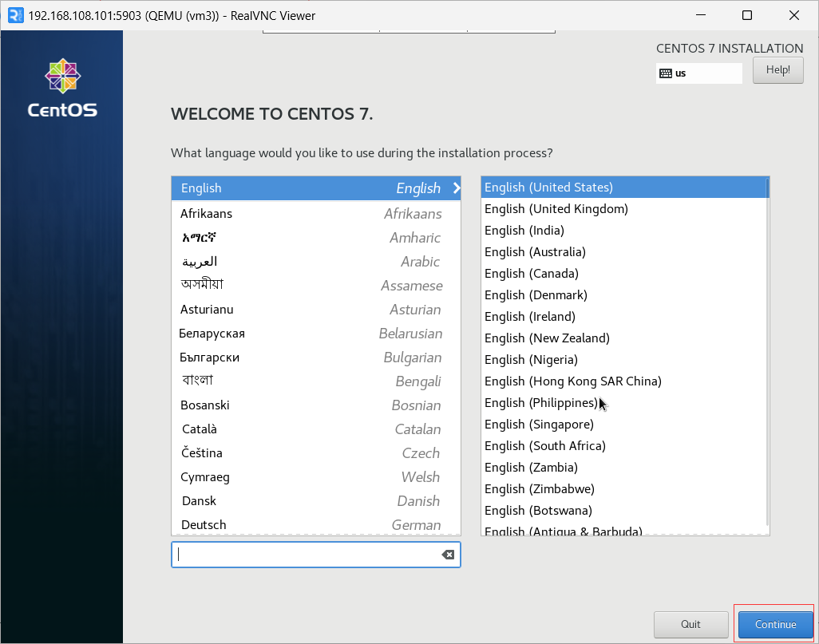Image resolution: width=819 pixels, height=644 pixels.
Task: Select English (Zambia) locale
Action: (623, 468)
